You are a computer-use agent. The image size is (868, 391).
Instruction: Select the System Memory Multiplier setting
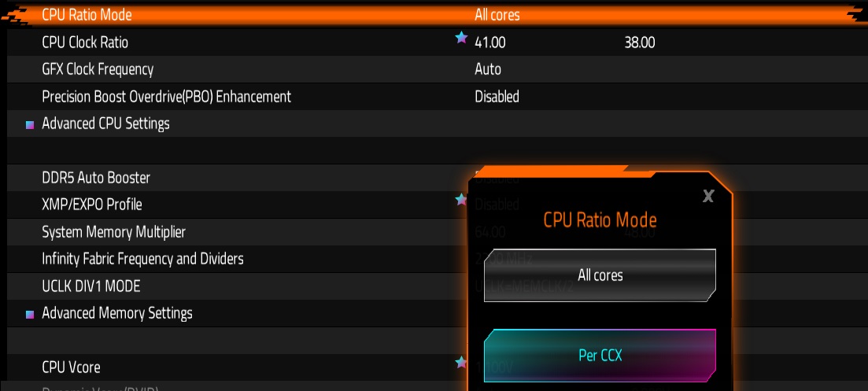coord(113,232)
